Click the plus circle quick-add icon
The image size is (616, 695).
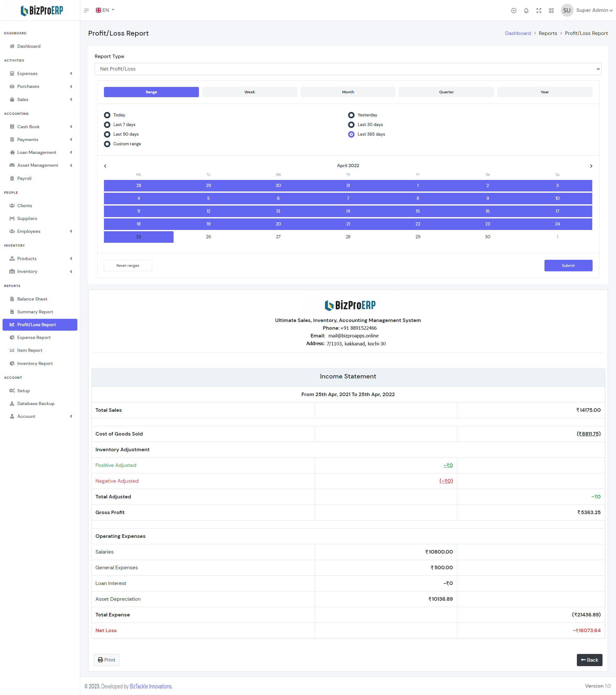click(x=514, y=11)
